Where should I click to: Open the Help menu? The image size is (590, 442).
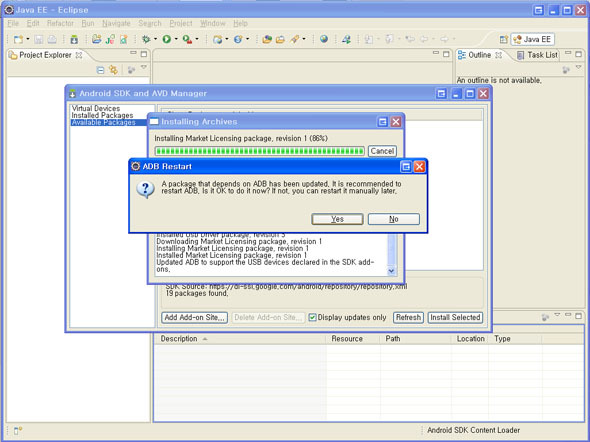click(240, 23)
